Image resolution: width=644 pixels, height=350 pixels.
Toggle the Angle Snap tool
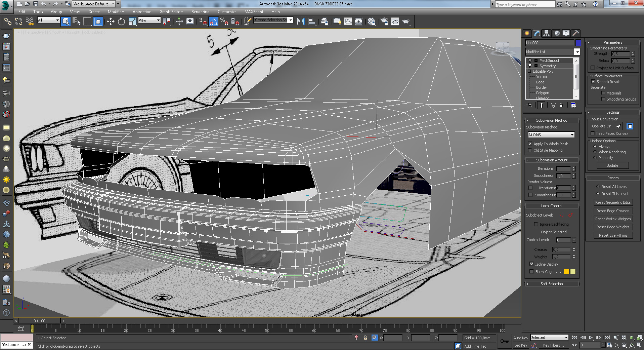click(214, 22)
